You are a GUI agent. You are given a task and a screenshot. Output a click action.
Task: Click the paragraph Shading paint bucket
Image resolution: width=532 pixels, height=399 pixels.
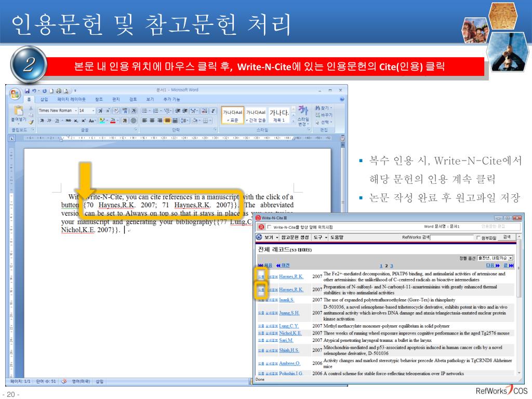195,121
